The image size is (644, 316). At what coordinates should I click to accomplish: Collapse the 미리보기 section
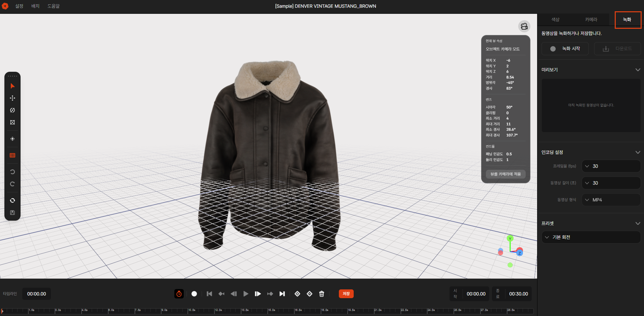click(638, 70)
